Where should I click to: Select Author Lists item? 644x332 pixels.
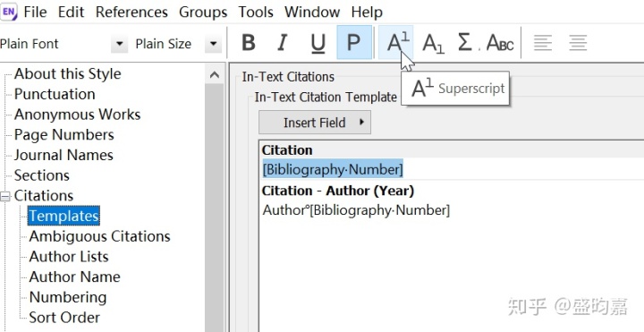pos(69,257)
